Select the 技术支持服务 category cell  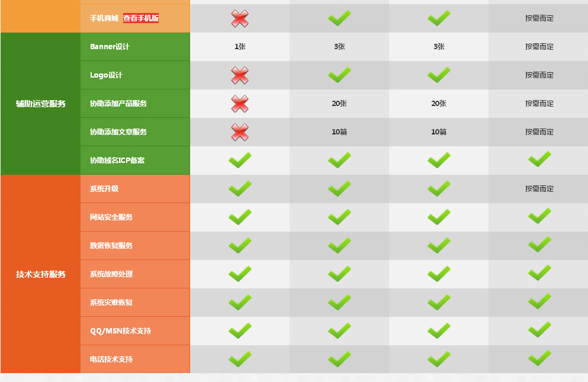coord(40,274)
